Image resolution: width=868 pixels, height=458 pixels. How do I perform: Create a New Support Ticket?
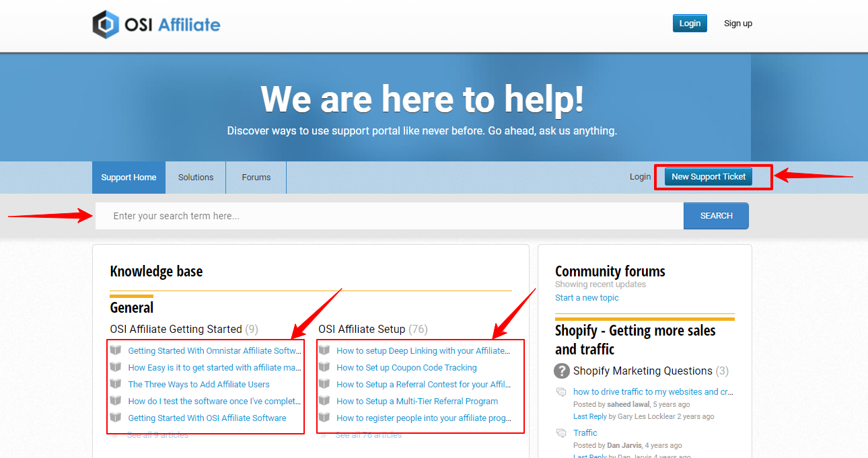709,177
